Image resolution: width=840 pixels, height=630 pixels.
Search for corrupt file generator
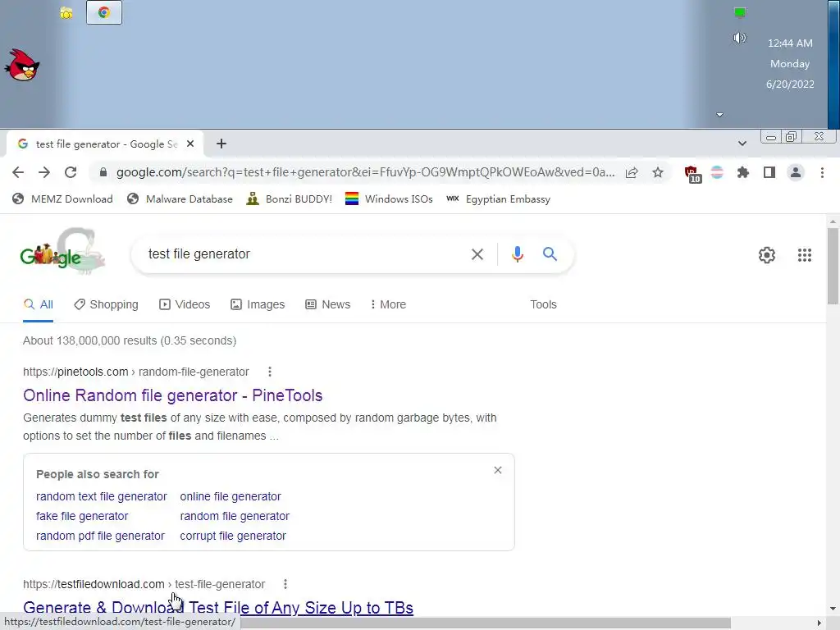click(x=233, y=536)
